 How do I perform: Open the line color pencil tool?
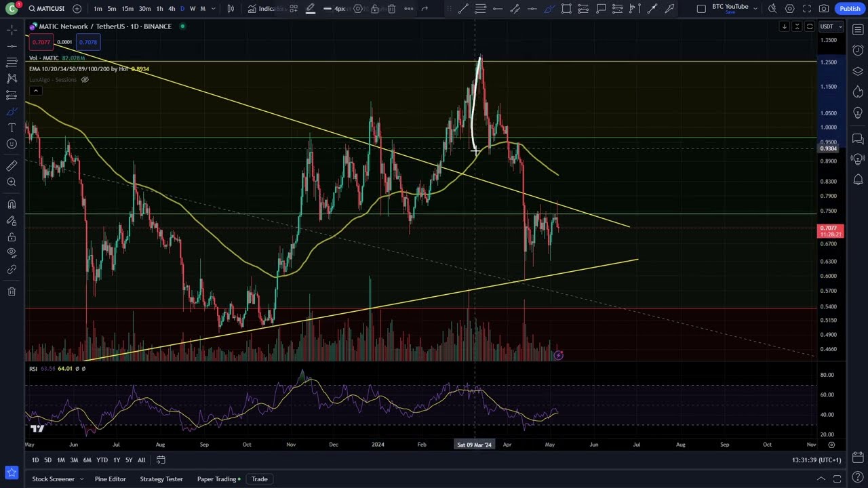(x=310, y=9)
